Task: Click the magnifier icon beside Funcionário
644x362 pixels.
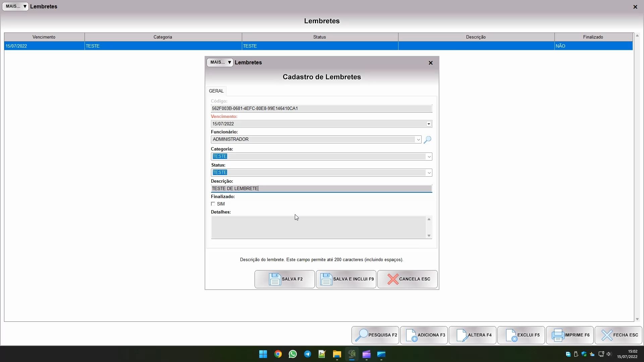Action: pos(427,140)
